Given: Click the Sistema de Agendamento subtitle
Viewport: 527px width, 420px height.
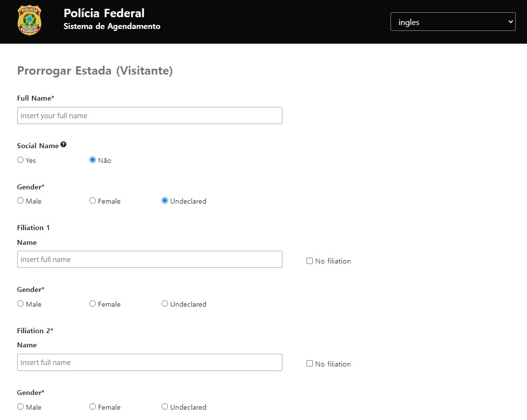Looking at the screenshot, I should (112, 26).
